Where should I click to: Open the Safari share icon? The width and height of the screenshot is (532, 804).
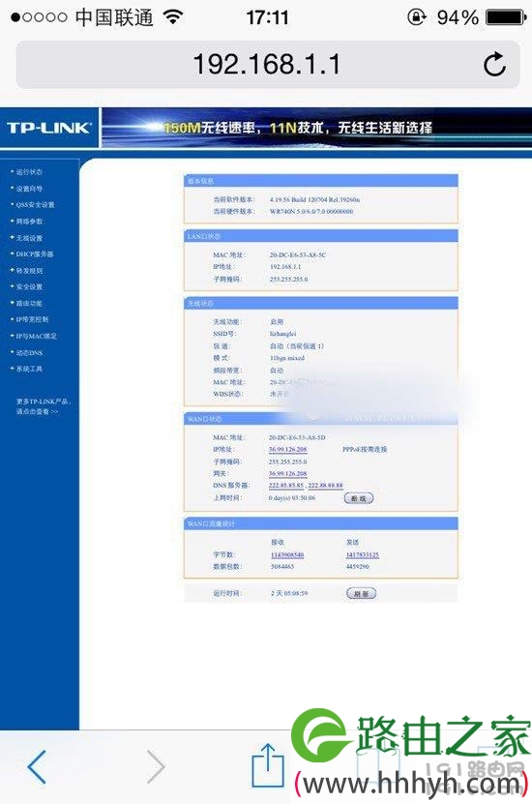click(267, 765)
